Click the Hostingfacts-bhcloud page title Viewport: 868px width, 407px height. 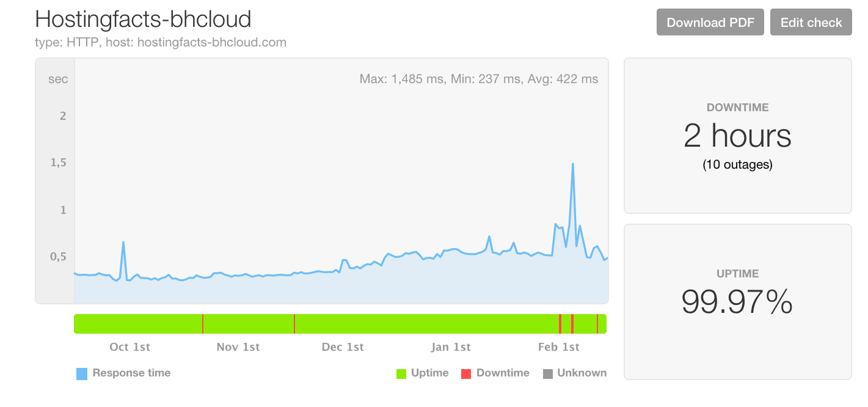[143, 19]
